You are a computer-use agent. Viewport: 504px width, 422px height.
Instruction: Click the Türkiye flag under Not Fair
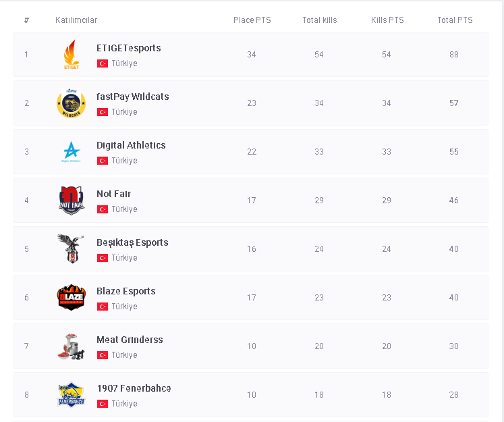click(103, 209)
